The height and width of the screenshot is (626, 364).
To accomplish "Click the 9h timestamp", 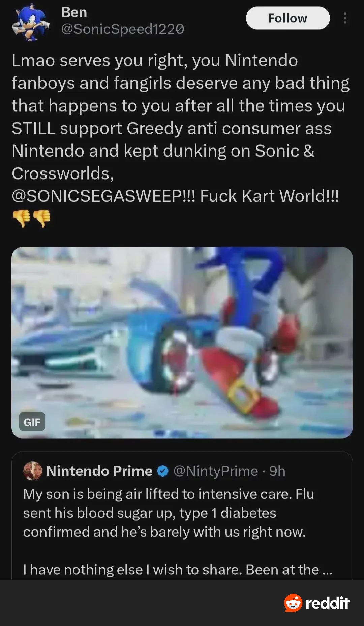I will pos(277,471).
